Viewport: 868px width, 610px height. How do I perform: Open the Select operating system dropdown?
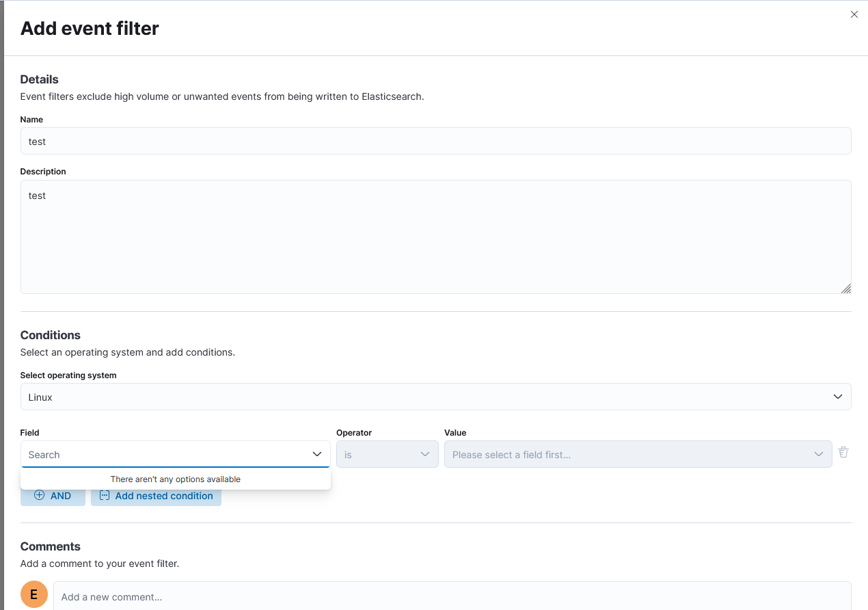(436, 397)
